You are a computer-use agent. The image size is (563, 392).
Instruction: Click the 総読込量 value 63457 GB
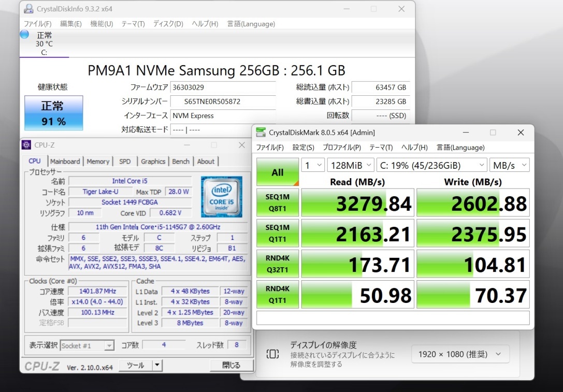[380, 87]
